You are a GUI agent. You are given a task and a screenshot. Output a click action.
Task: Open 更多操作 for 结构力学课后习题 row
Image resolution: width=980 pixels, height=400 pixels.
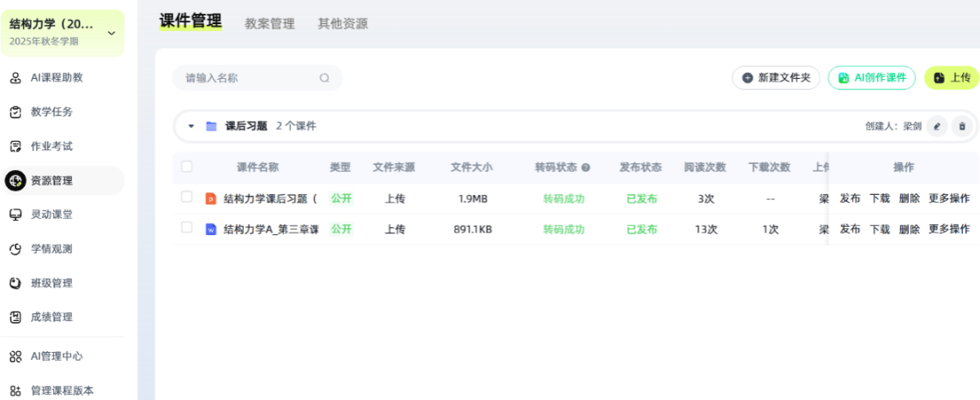[x=949, y=198]
